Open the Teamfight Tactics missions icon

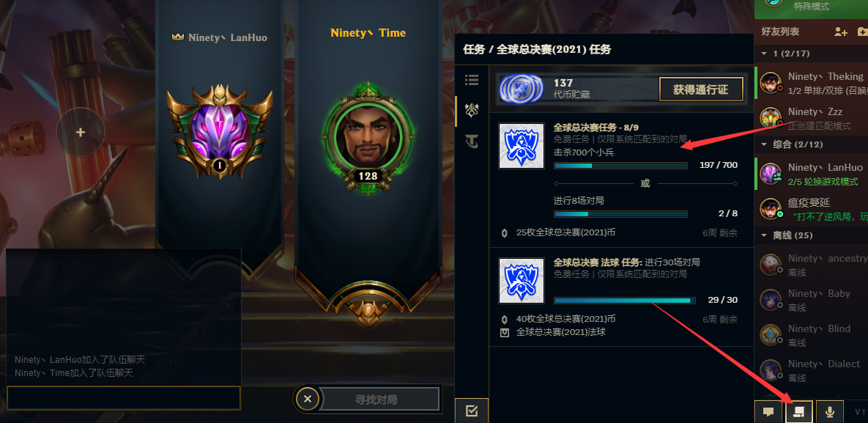472,142
